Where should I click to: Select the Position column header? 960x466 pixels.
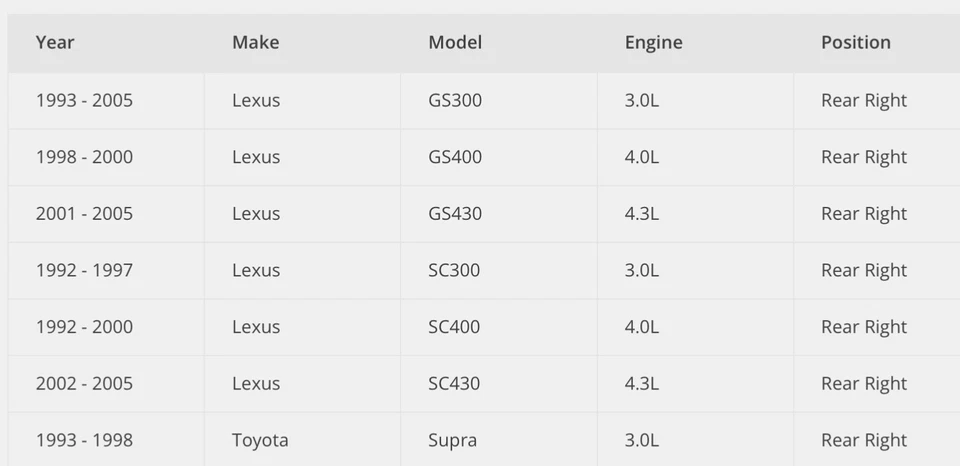855,42
